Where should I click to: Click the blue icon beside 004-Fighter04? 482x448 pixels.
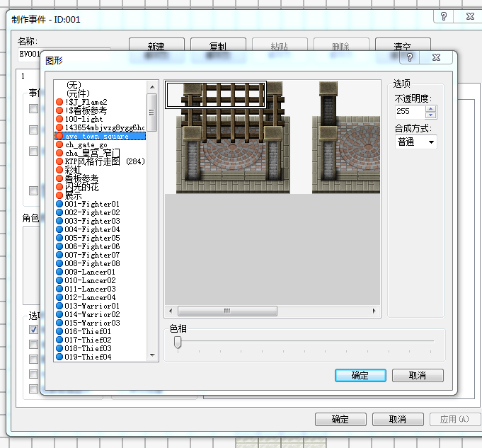pos(59,229)
